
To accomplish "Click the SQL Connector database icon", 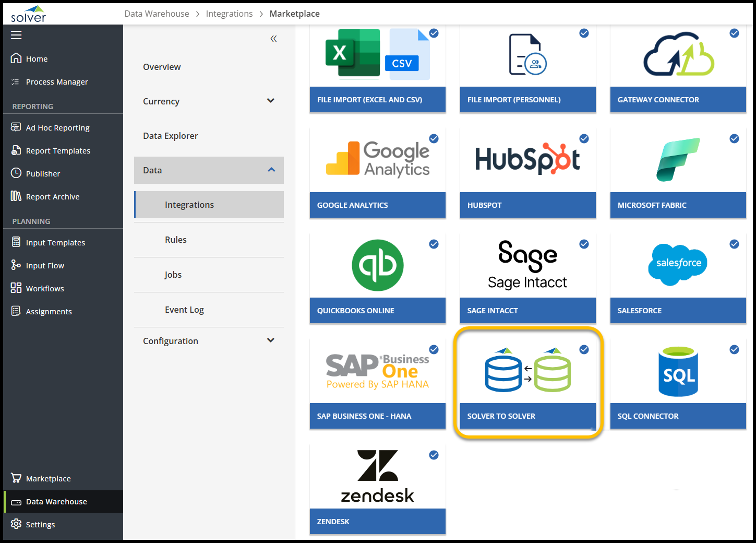I will [x=678, y=371].
